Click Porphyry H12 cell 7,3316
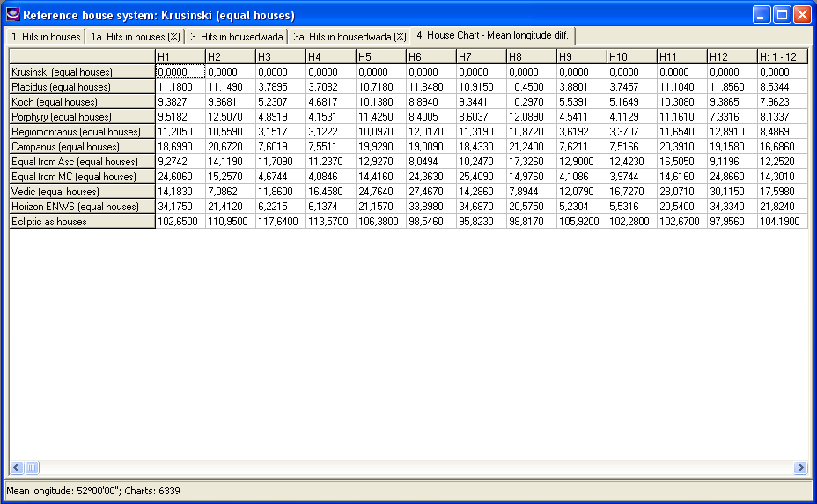The image size is (817, 504). point(732,117)
